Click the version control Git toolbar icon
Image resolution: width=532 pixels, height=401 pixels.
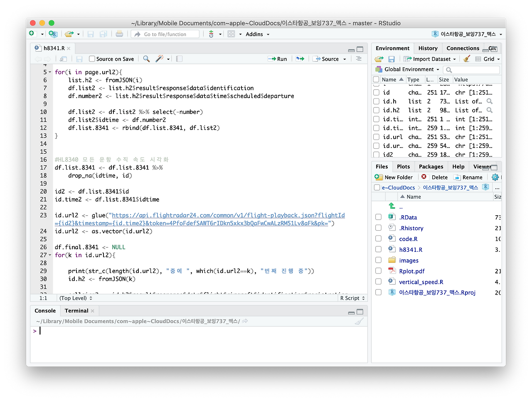(211, 34)
